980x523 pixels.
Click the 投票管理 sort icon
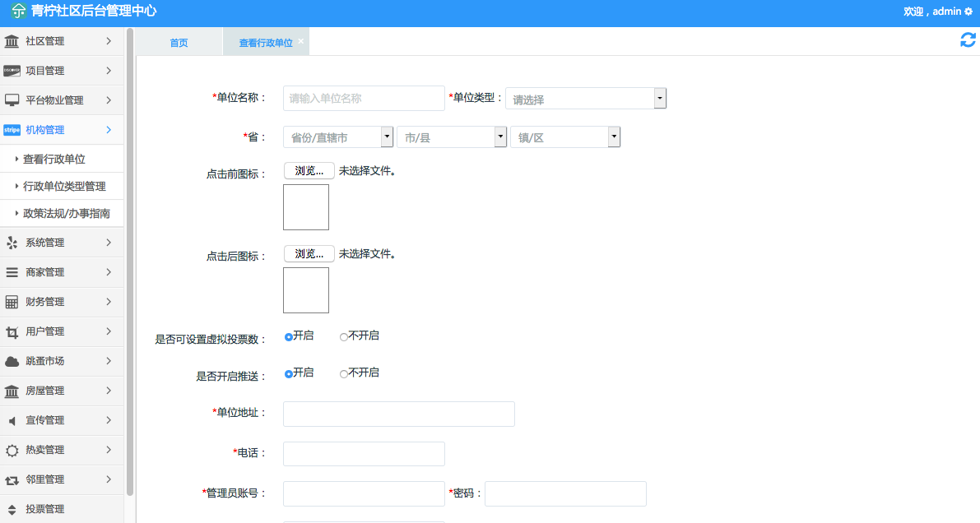12,509
